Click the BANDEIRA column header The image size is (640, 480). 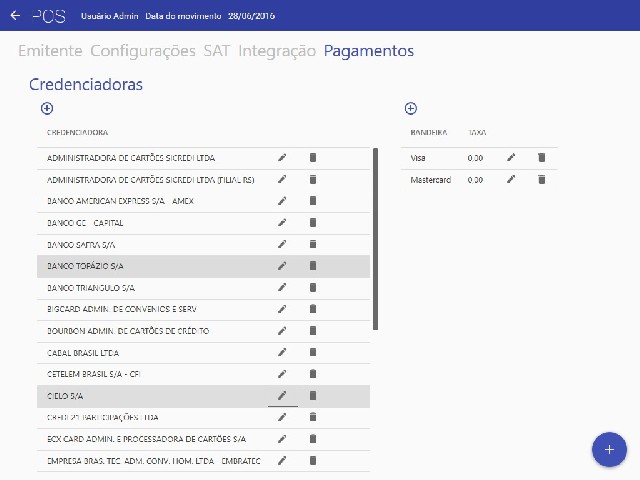(x=429, y=133)
